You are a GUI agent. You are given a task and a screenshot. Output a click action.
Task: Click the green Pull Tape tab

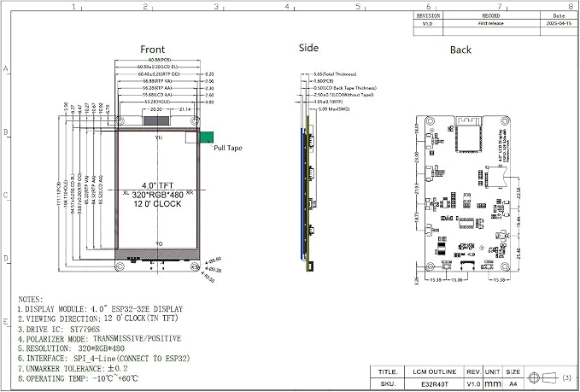point(207,137)
